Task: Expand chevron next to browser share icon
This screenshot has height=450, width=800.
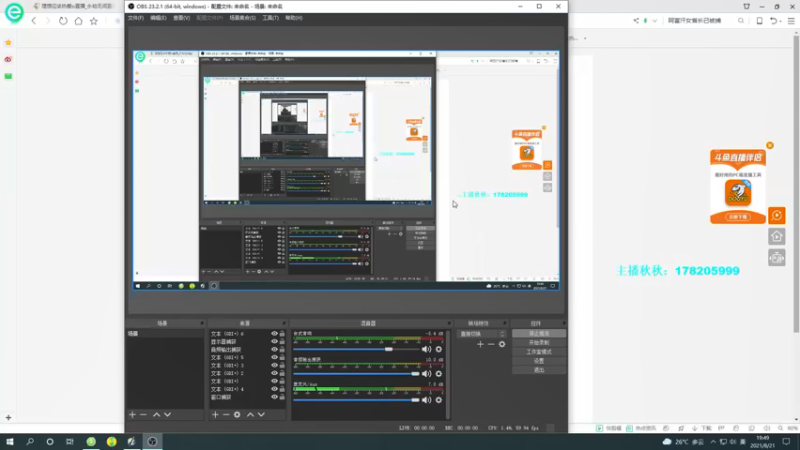Action: 655,21
